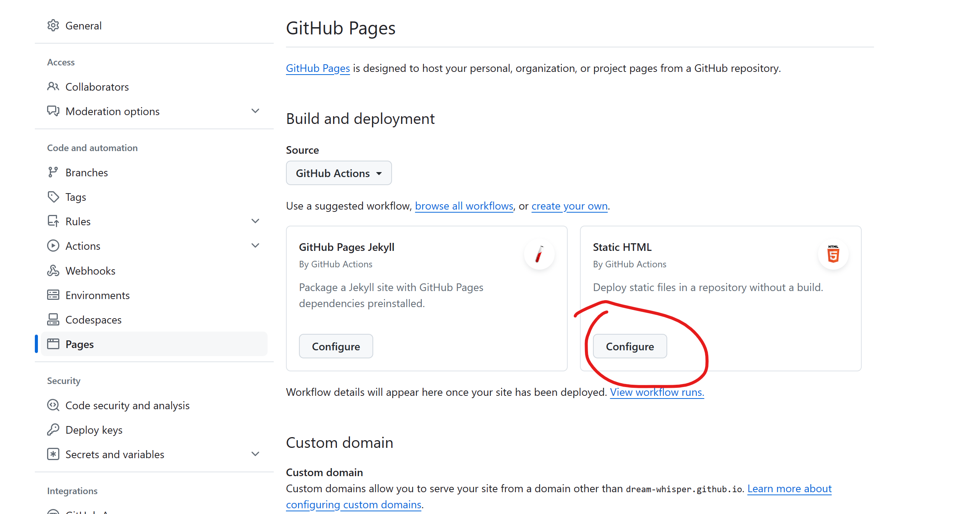Click the General gear icon
The image size is (980, 514).
[53, 26]
